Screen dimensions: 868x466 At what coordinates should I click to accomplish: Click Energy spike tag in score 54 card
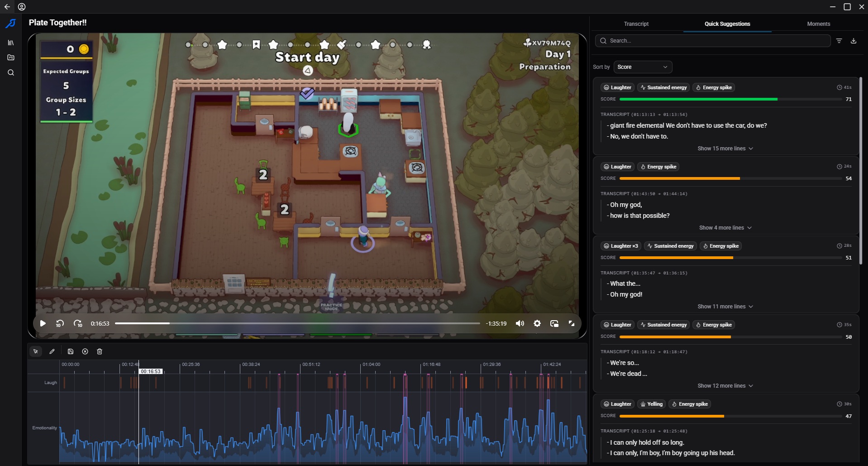[658, 167]
